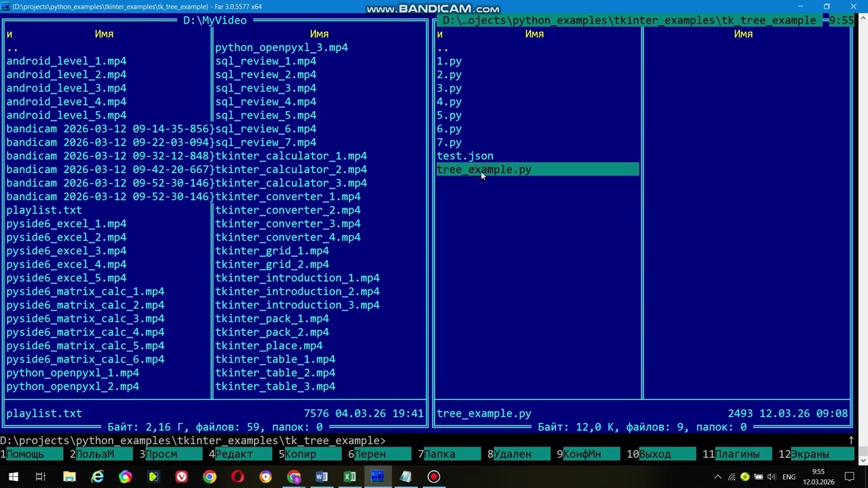Select 7.py in right panel
The height and width of the screenshot is (488, 868).
click(x=449, y=142)
